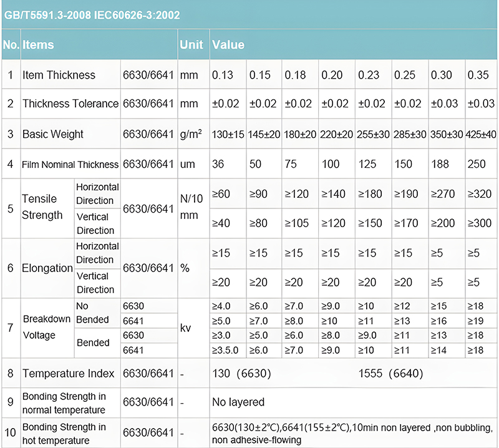The width and height of the screenshot is (499, 448).
Task: Click the '≥270' tensile strength value
Action: pos(443,193)
